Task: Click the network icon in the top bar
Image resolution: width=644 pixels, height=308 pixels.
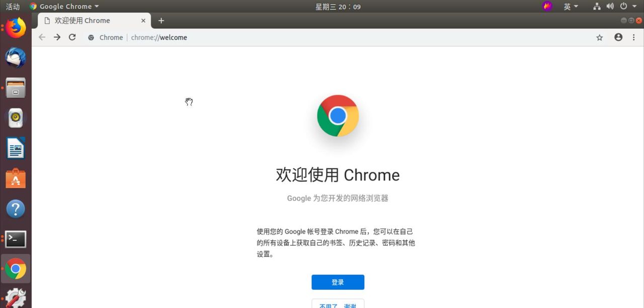Action: pos(596,7)
